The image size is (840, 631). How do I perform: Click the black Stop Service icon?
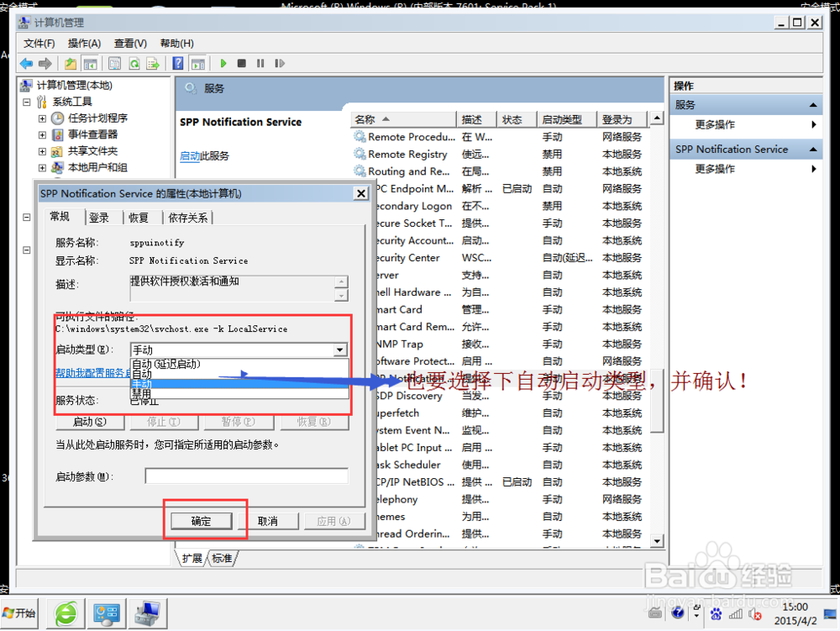click(x=240, y=63)
